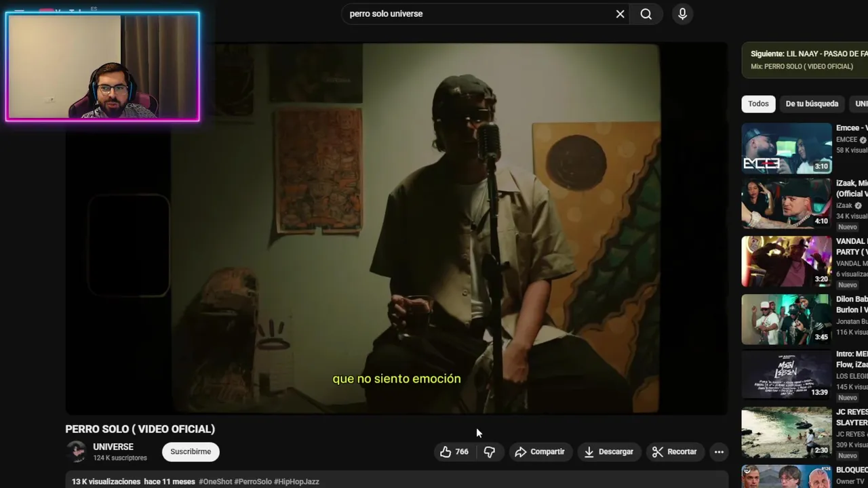Open the iZaak video thumbnail (4:10)
This screenshot has width=868, height=488.
tap(787, 203)
